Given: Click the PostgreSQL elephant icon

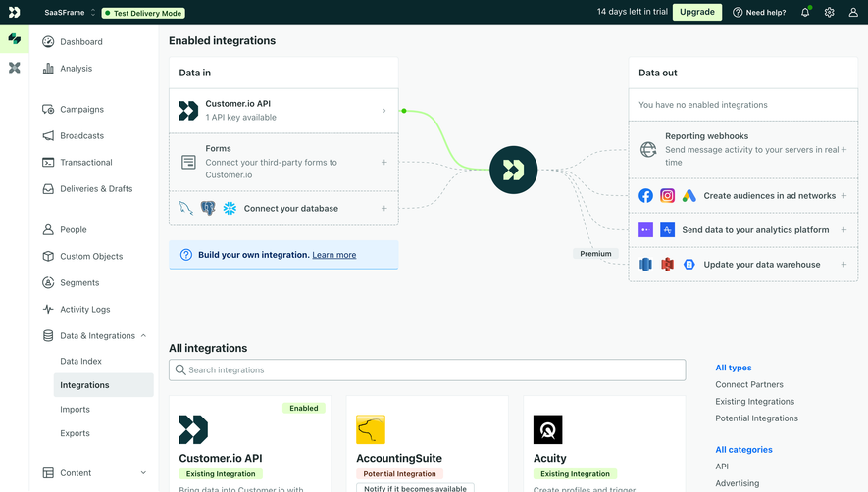Looking at the screenshot, I should point(208,208).
